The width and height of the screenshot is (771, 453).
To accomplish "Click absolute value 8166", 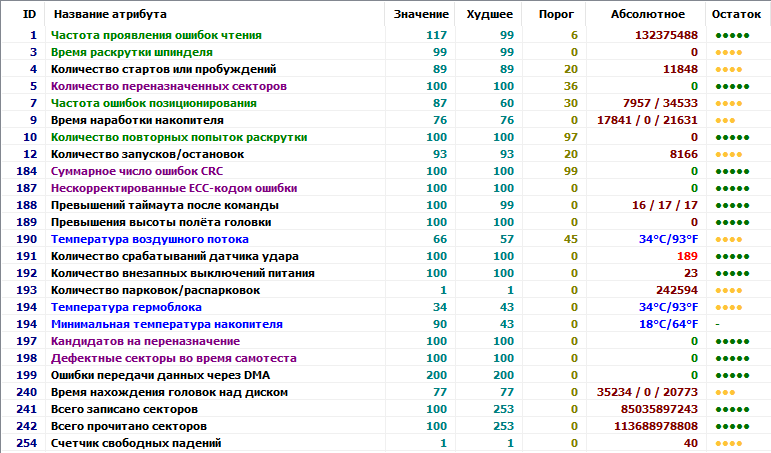I will point(684,154).
